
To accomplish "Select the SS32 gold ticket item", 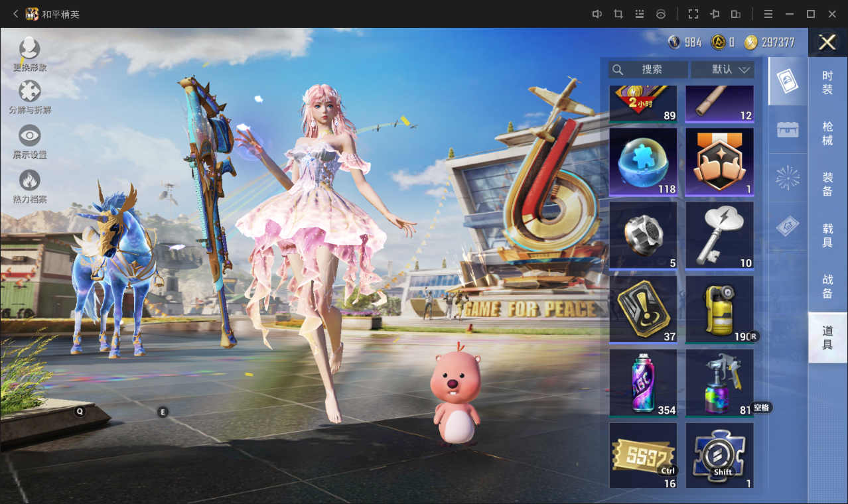I will pyautogui.click(x=643, y=456).
